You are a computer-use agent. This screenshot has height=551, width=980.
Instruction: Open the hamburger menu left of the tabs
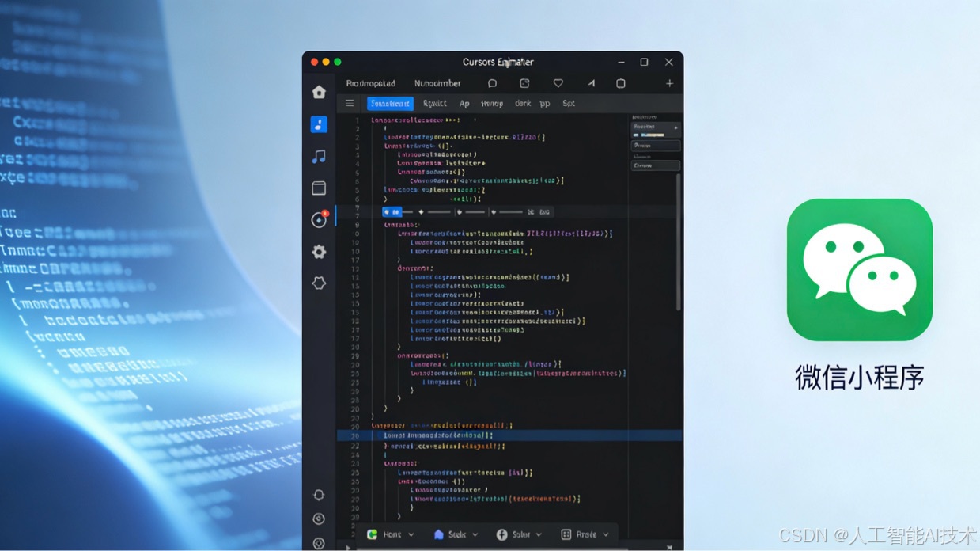[x=350, y=103]
